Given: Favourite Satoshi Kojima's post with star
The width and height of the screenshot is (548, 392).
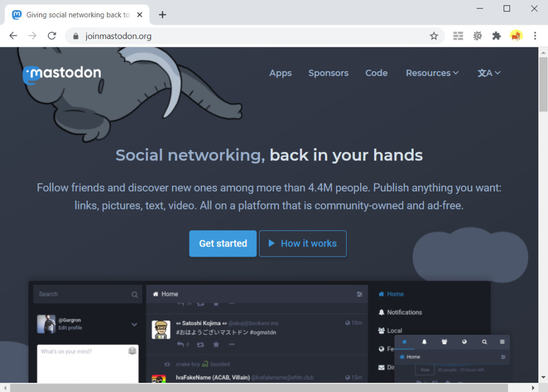Looking at the screenshot, I should click(216, 344).
